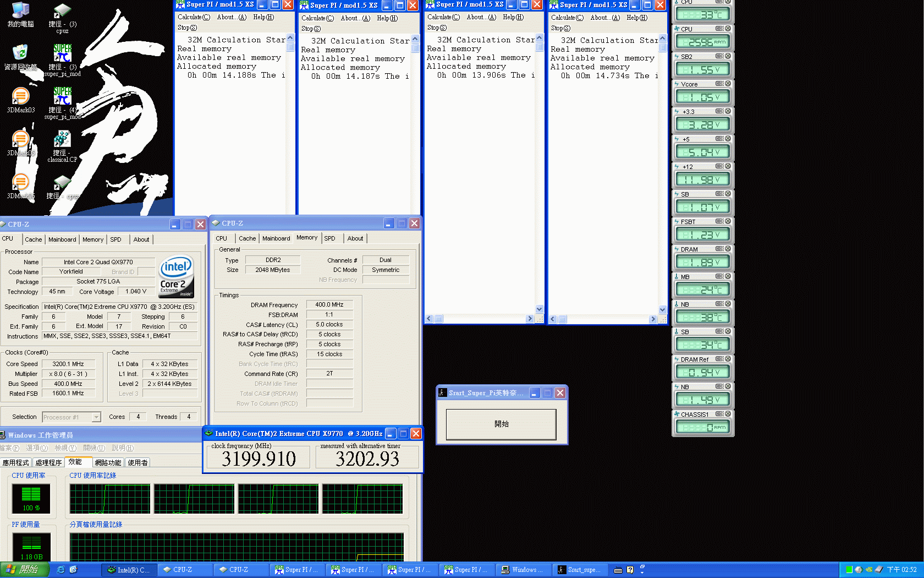924x578 pixels.
Task: Switch to the Intel(R) C... taskbar button
Action: coord(129,570)
